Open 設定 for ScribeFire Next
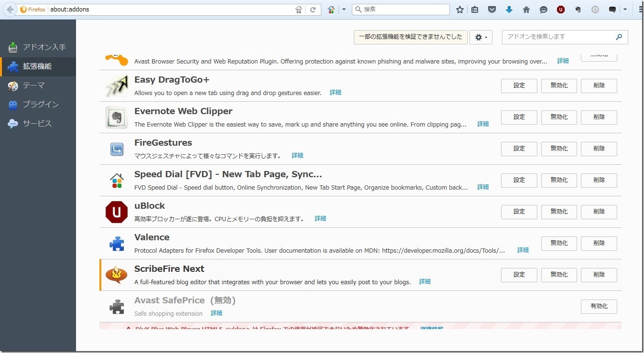This screenshot has width=644, height=353. [x=519, y=275]
